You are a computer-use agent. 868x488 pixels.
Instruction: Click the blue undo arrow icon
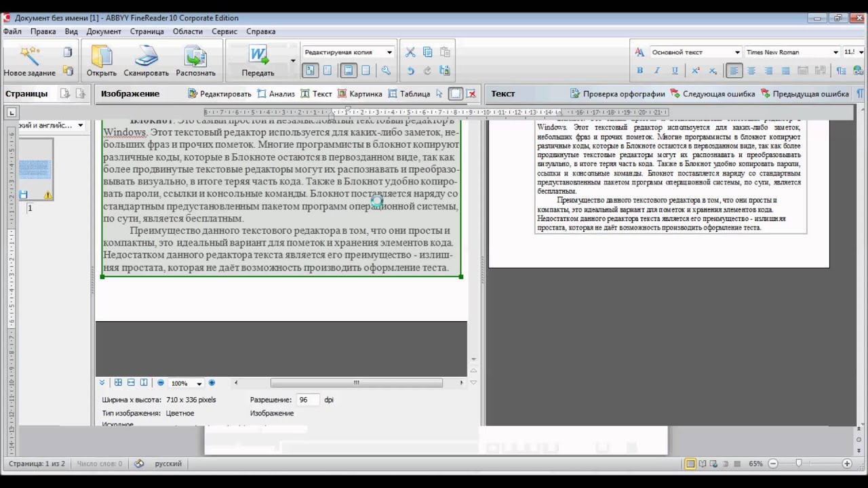(410, 70)
